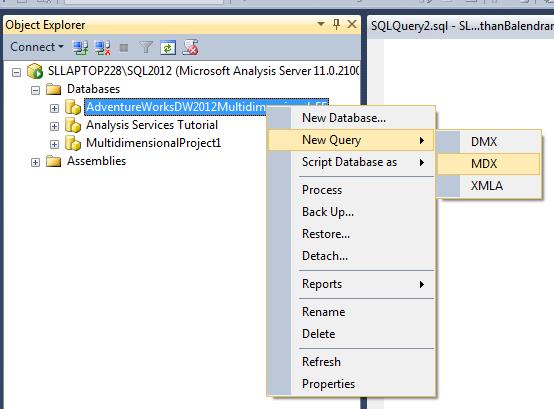Select the Analysis Services Tutorial label
The width and height of the screenshot is (554, 409).
(152, 125)
